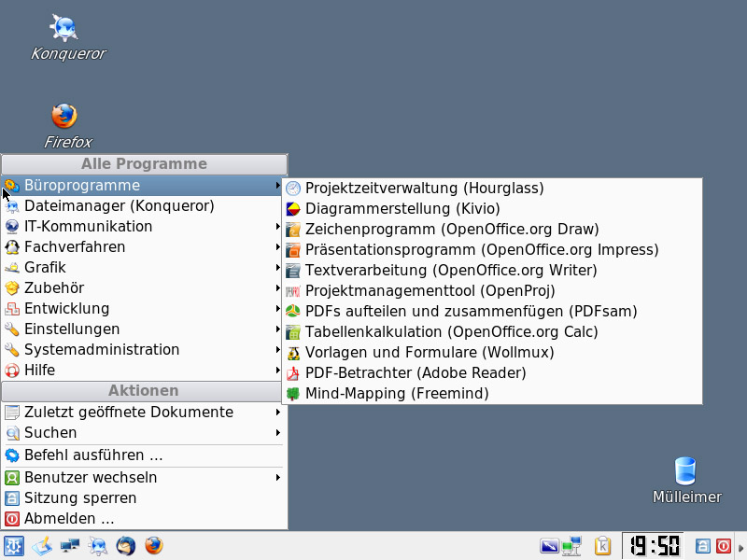Click the red logout icon in the panel
This screenshot has height=560, width=747.
[724, 546]
